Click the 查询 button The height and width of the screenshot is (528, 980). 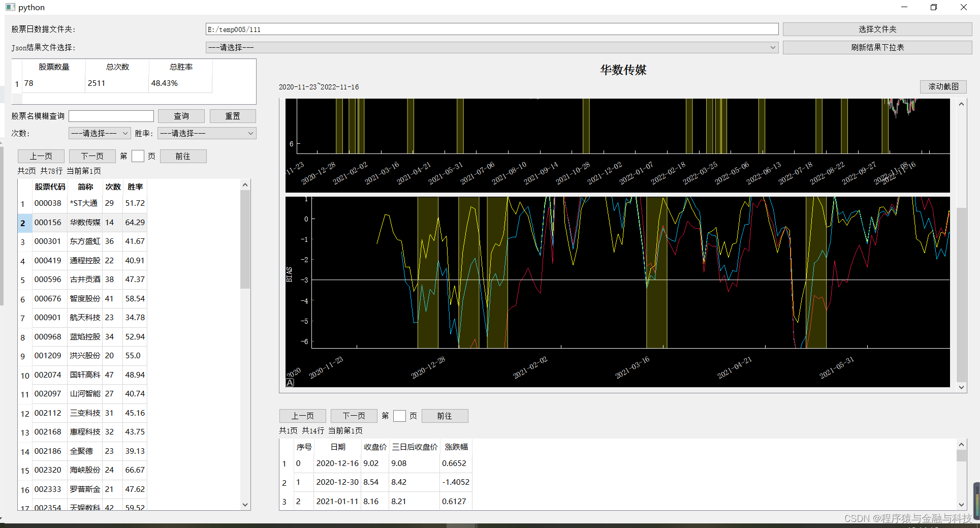point(181,116)
